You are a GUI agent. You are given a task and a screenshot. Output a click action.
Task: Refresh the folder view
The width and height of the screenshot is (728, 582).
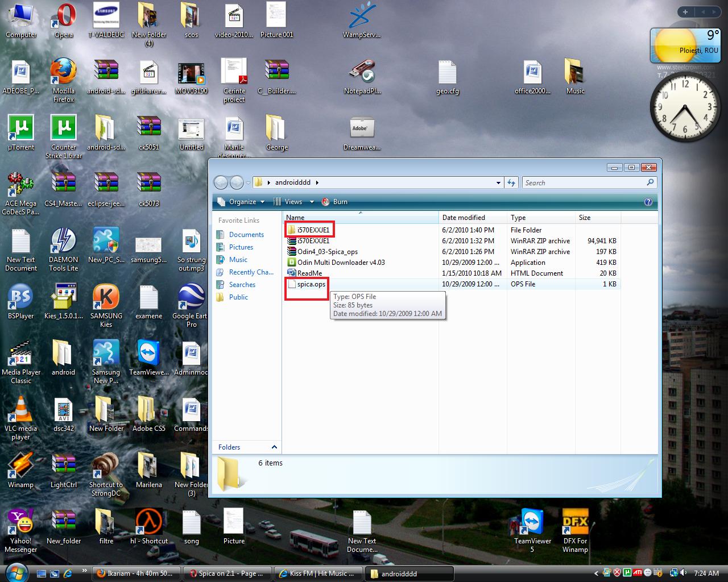point(511,183)
